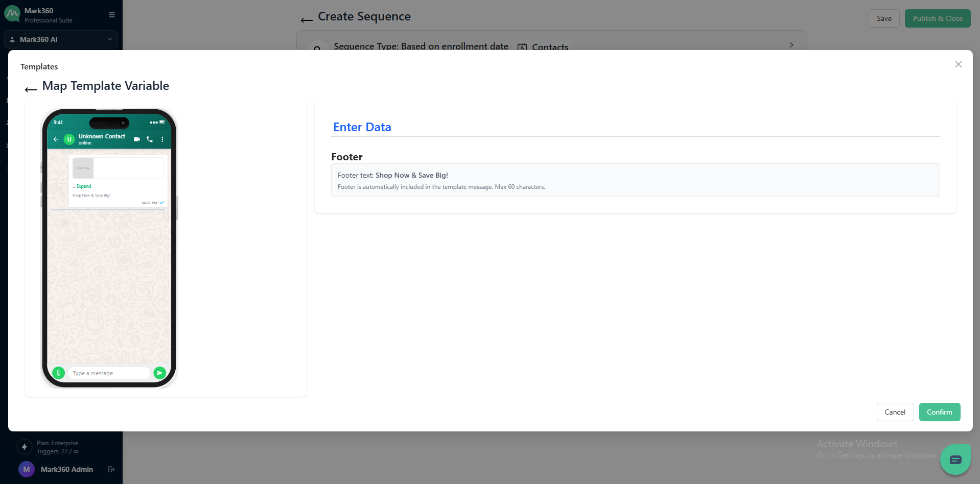Image resolution: width=980 pixels, height=484 pixels.
Task: Go back using Map Template Variable arrow
Action: (31, 89)
